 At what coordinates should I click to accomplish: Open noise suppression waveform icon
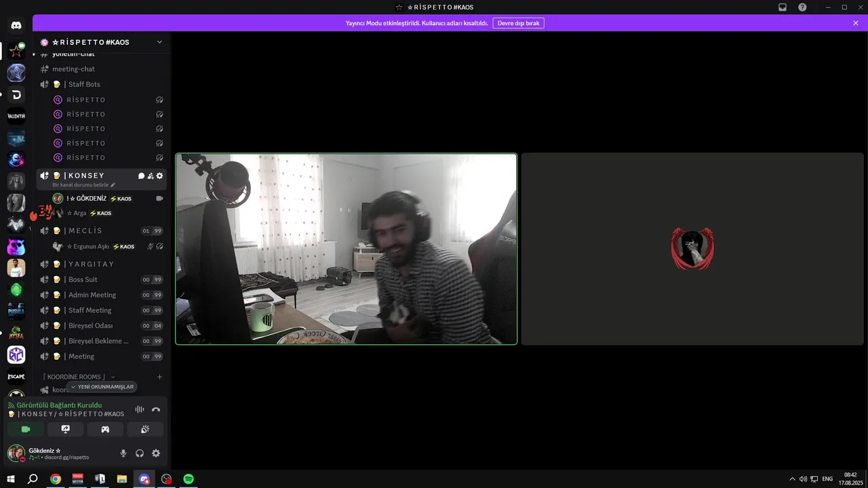click(x=140, y=409)
